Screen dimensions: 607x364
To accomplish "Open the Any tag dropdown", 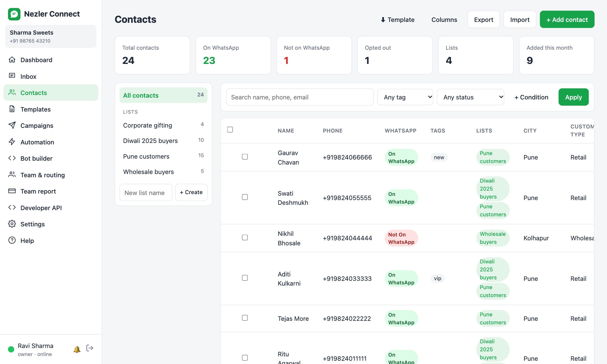I will click(405, 97).
